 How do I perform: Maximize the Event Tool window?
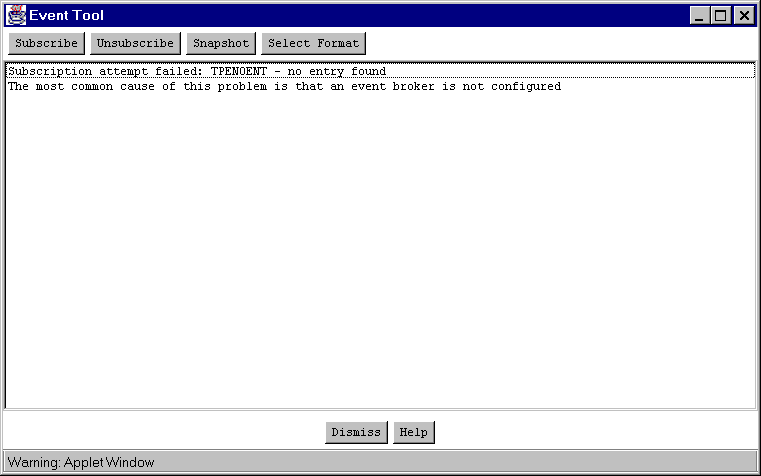click(721, 16)
